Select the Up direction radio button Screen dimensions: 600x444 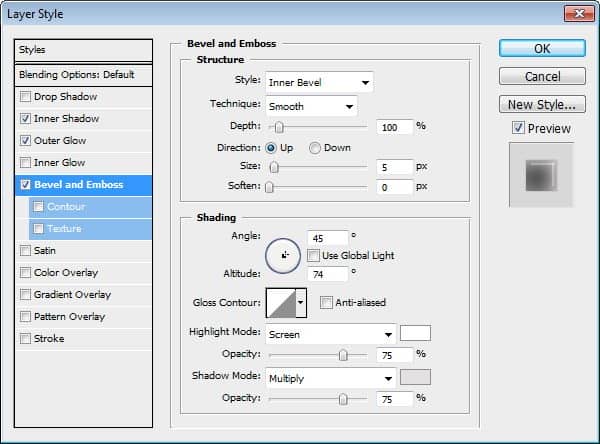tap(271, 148)
